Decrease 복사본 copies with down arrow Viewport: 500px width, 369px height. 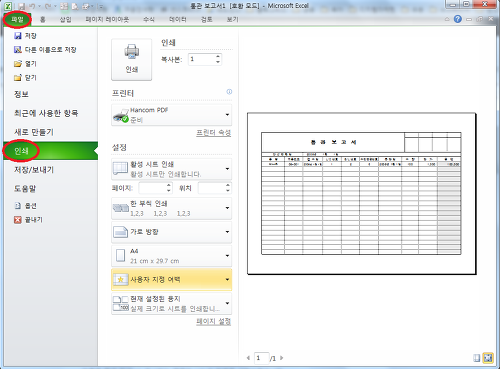pos(218,62)
